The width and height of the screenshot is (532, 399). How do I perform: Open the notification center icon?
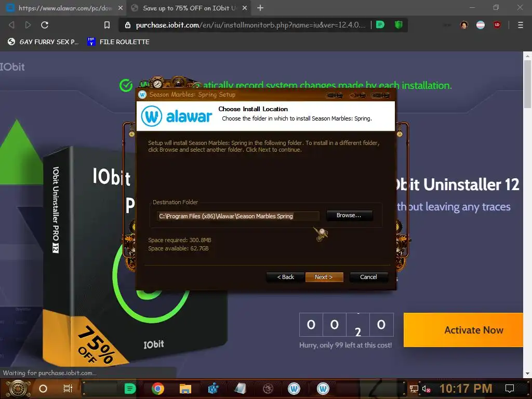coord(510,389)
